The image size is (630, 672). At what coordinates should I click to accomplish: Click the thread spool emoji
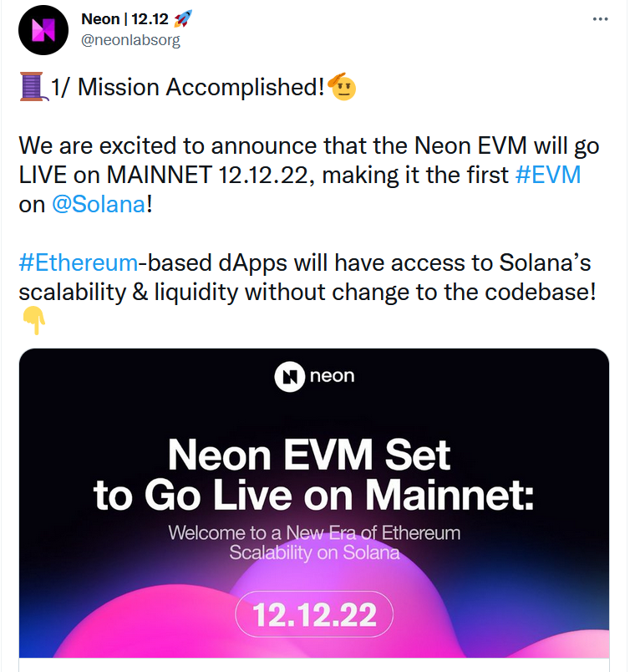(x=31, y=87)
